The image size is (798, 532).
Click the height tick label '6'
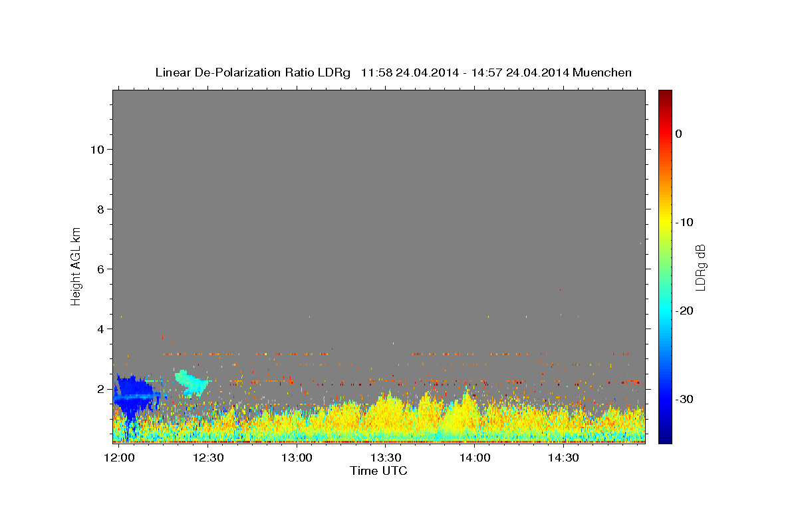(x=100, y=269)
